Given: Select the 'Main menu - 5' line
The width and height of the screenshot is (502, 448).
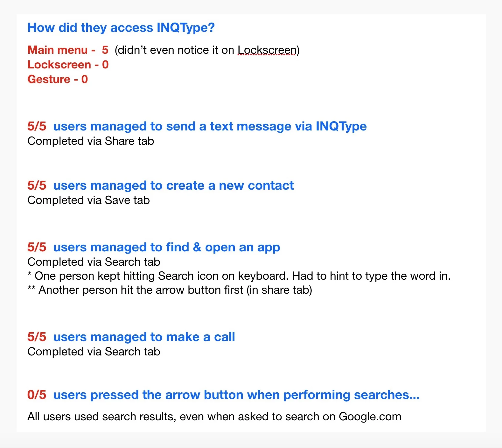Looking at the screenshot, I should [68, 50].
